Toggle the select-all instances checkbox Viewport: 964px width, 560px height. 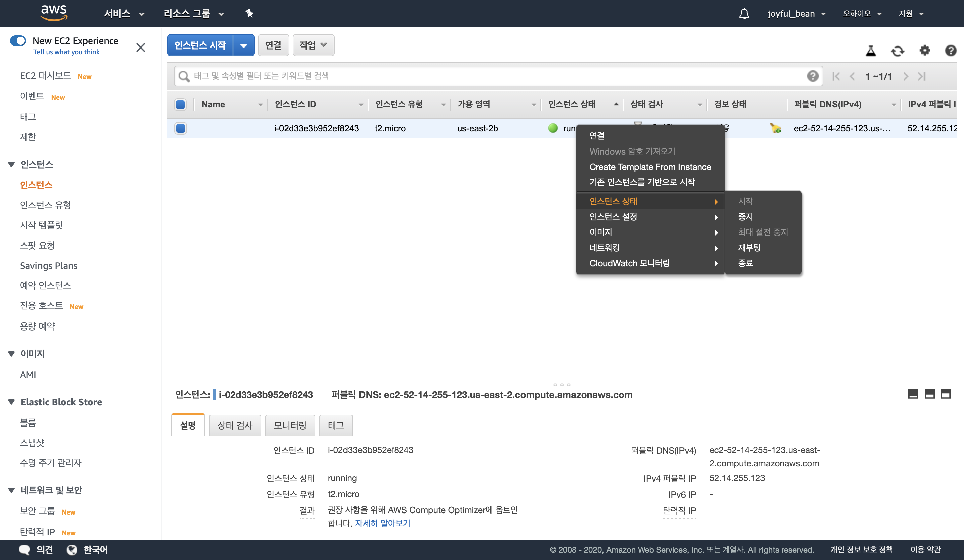pyautogui.click(x=180, y=104)
